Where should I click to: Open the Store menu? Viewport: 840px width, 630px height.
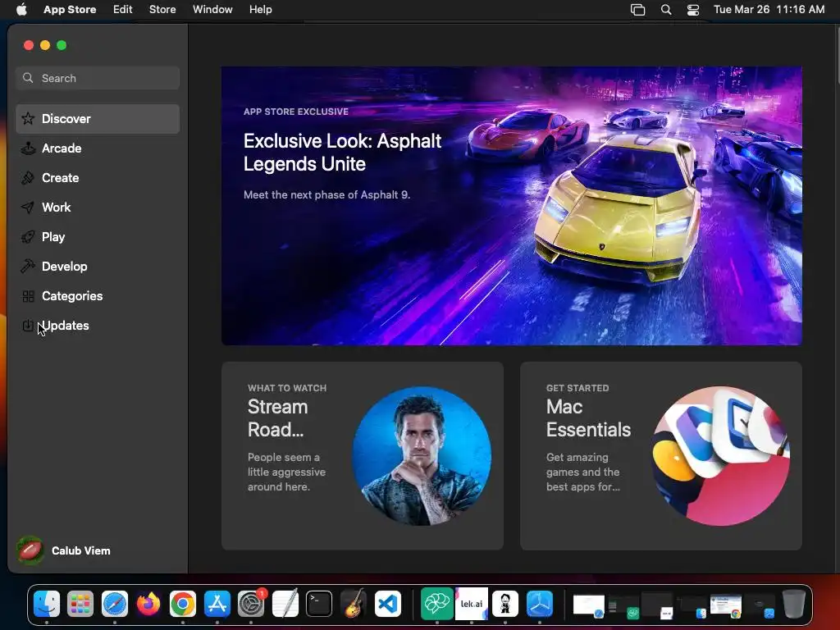[x=162, y=10]
